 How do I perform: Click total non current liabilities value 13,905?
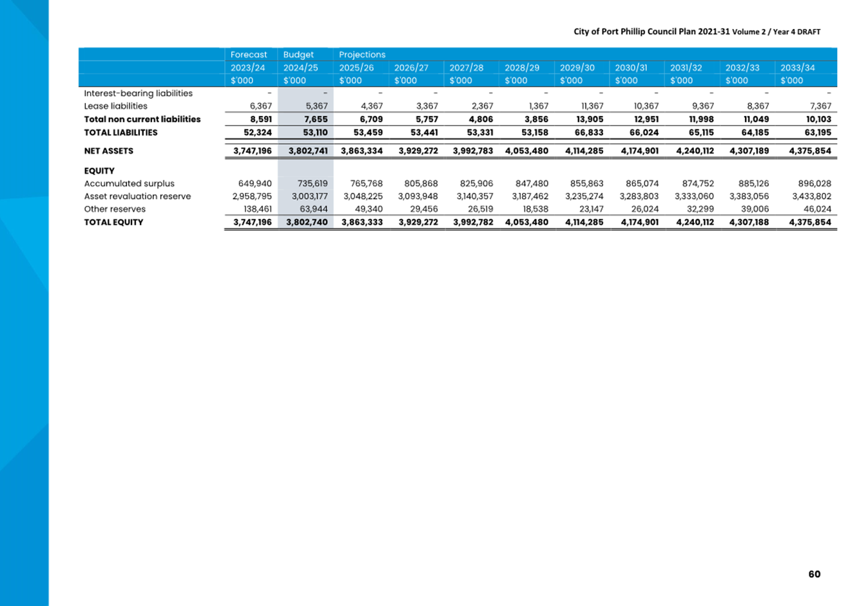pos(590,119)
